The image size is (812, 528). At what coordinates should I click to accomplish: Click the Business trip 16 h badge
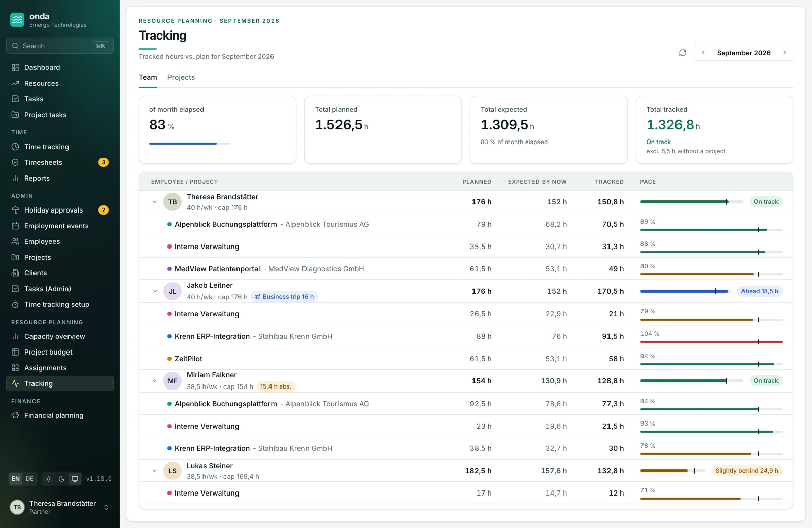pos(284,297)
